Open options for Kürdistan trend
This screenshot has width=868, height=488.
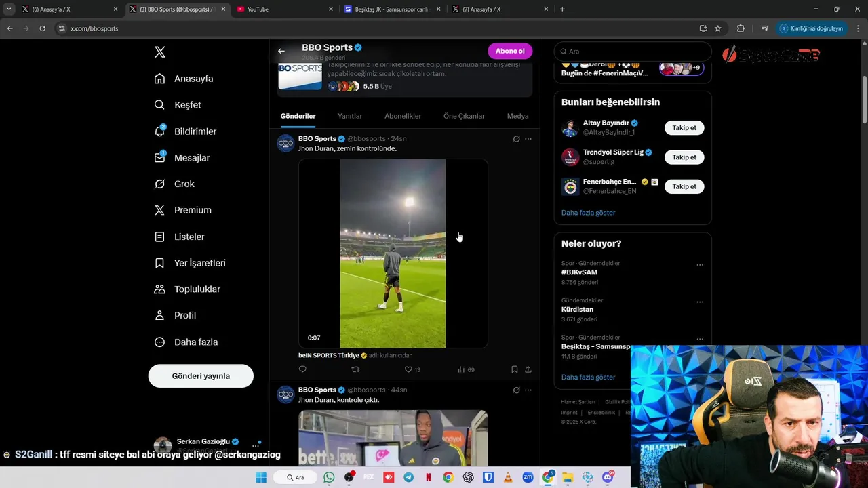(x=700, y=302)
